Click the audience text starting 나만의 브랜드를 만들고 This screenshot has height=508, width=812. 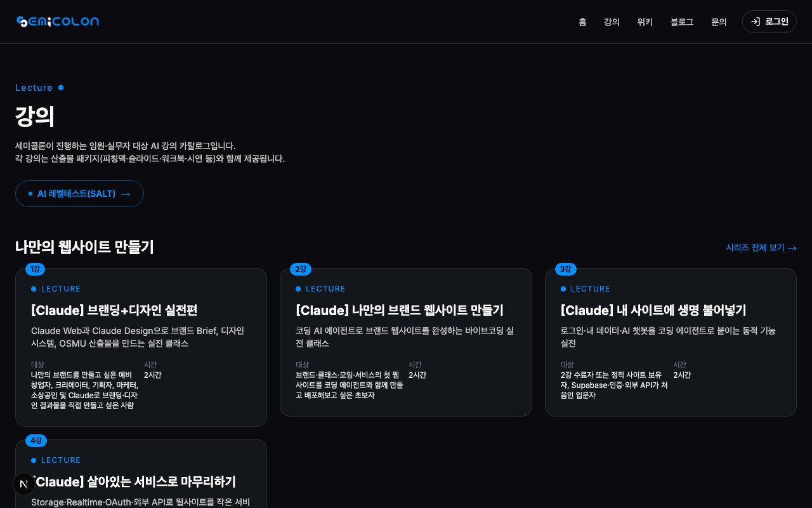[84, 390]
